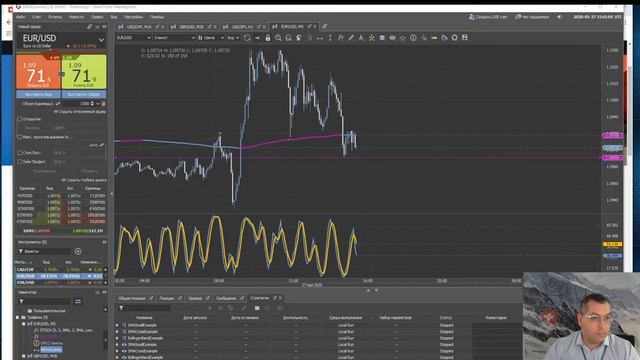Click Скрыть отложенный ордер link

pyautogui.click(x=80, y=111)
